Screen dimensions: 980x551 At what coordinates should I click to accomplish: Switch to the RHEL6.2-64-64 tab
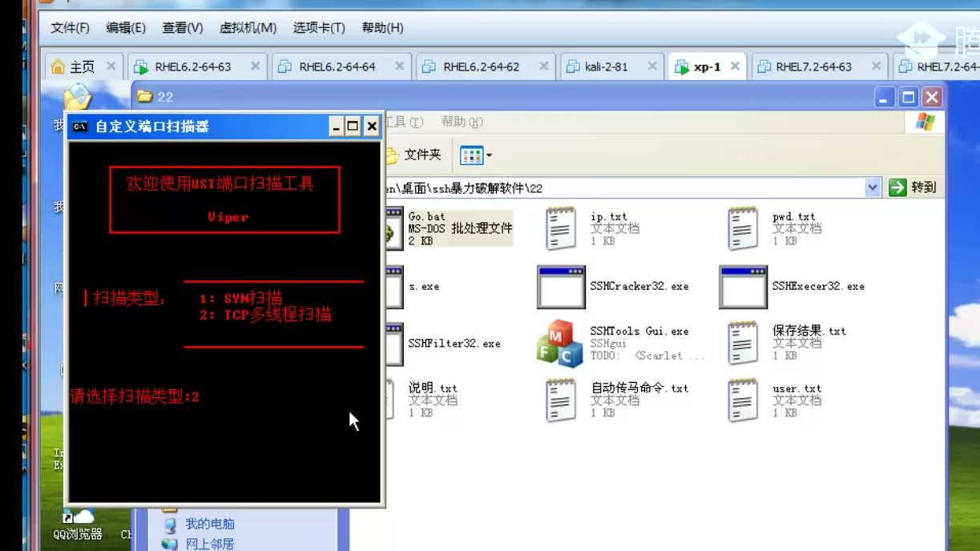(337, 66)
